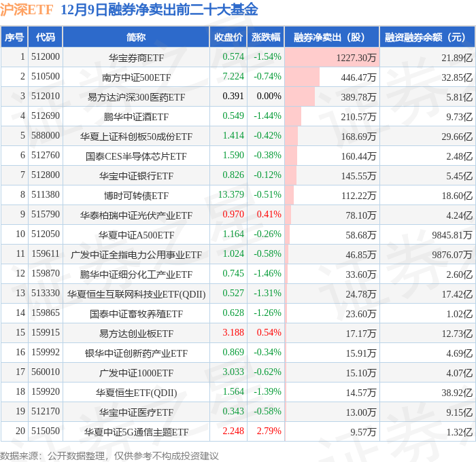476x462 pixels.
Task: Select the red 0.41% change value
Action: coord(269,214)
